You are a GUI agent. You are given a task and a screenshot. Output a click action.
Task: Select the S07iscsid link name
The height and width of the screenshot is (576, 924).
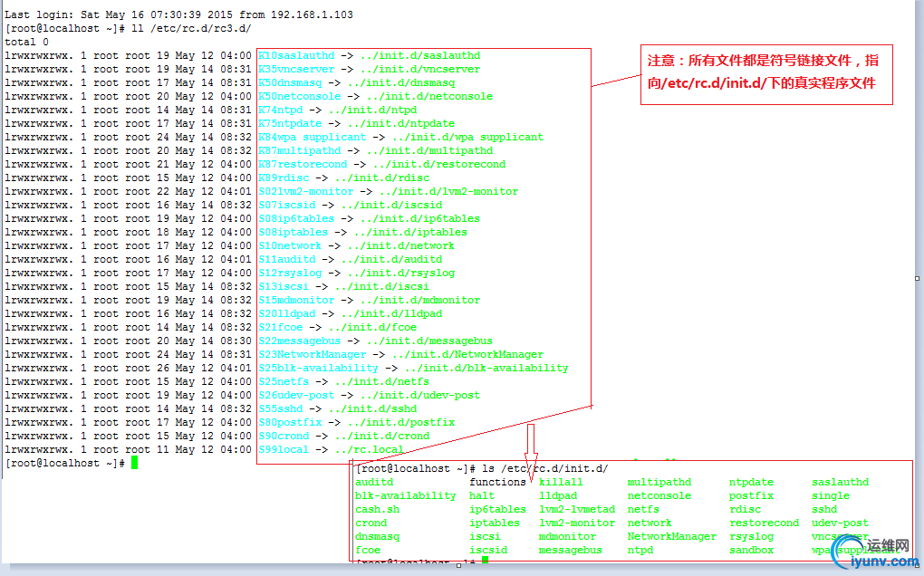(x=287, y=205)
